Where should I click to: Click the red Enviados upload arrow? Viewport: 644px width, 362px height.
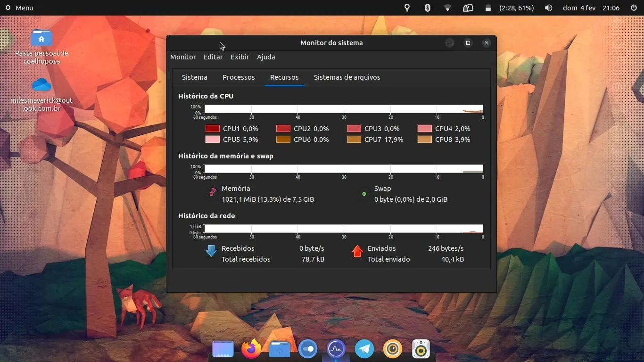pyautogui.click(x=357, y=251)
